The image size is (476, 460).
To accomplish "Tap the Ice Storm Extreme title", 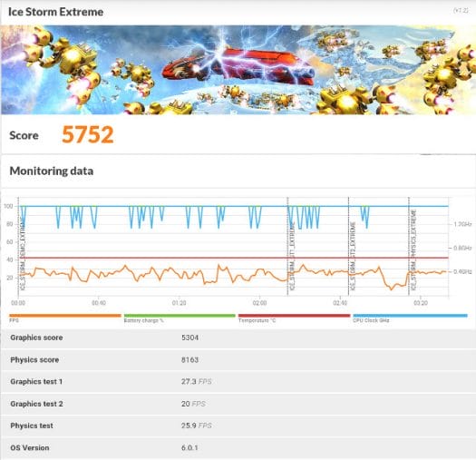I will coord(56,12).
